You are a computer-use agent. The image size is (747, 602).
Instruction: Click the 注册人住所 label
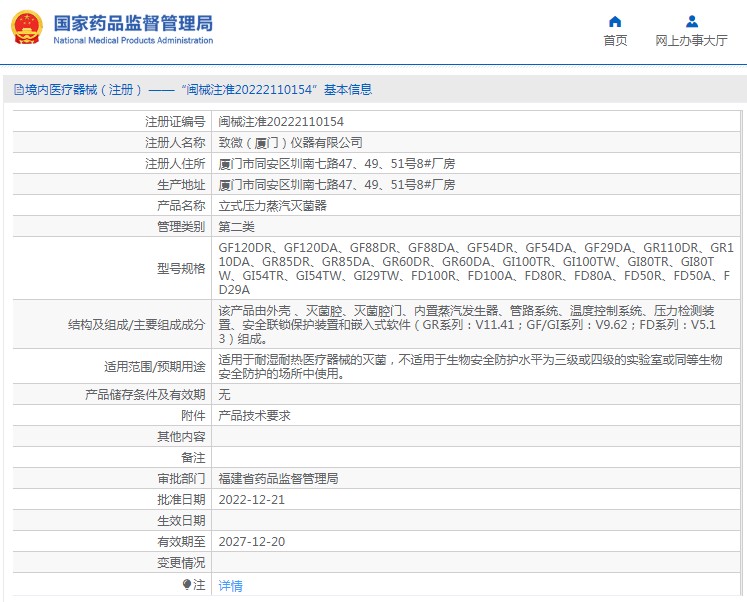pos(175,164)
